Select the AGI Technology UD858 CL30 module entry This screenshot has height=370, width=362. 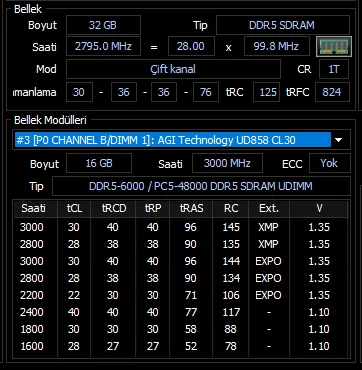(x=173, y=140)
